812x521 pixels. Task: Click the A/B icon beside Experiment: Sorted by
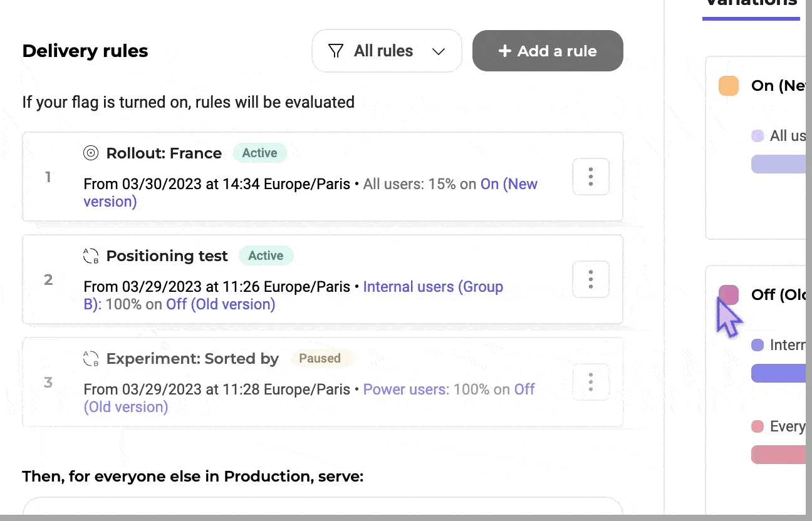point(91,358)
